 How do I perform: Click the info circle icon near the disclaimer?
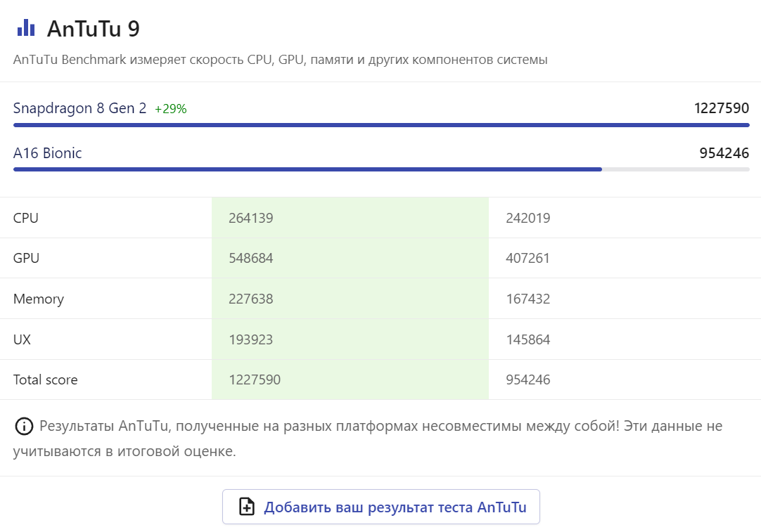[x=24, y=426]
